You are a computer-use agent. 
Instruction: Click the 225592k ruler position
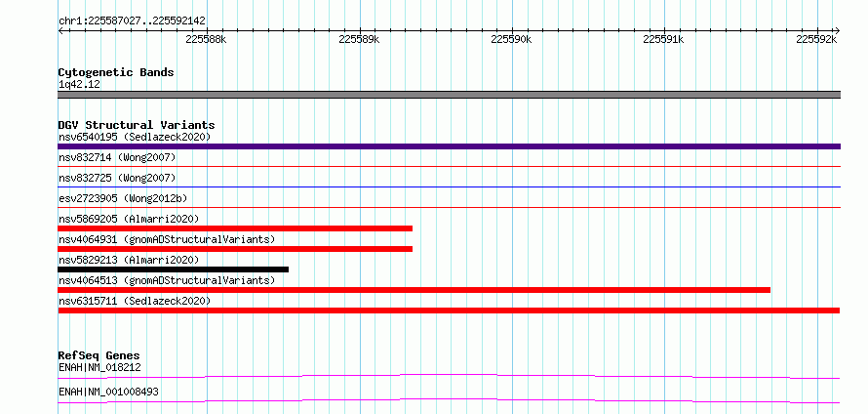tap(816, 40)
